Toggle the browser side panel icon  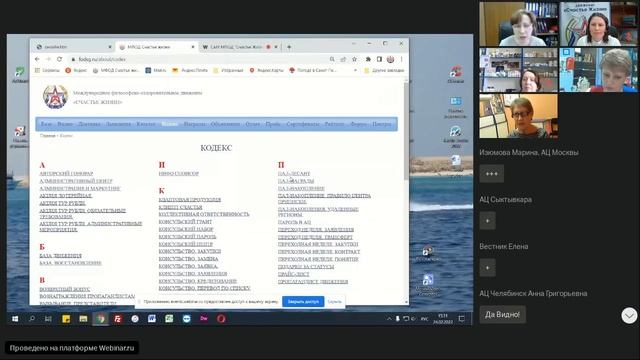(379, 59)
